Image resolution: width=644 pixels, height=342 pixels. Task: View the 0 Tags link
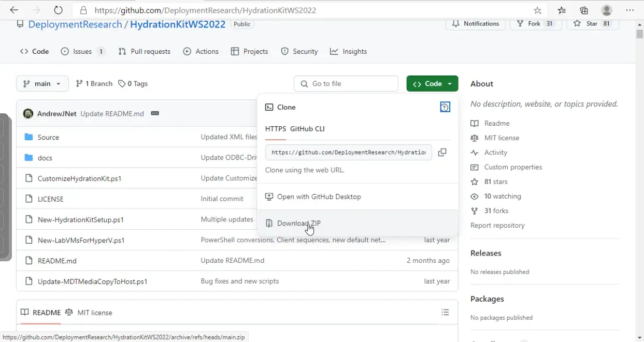pos(133,84)
